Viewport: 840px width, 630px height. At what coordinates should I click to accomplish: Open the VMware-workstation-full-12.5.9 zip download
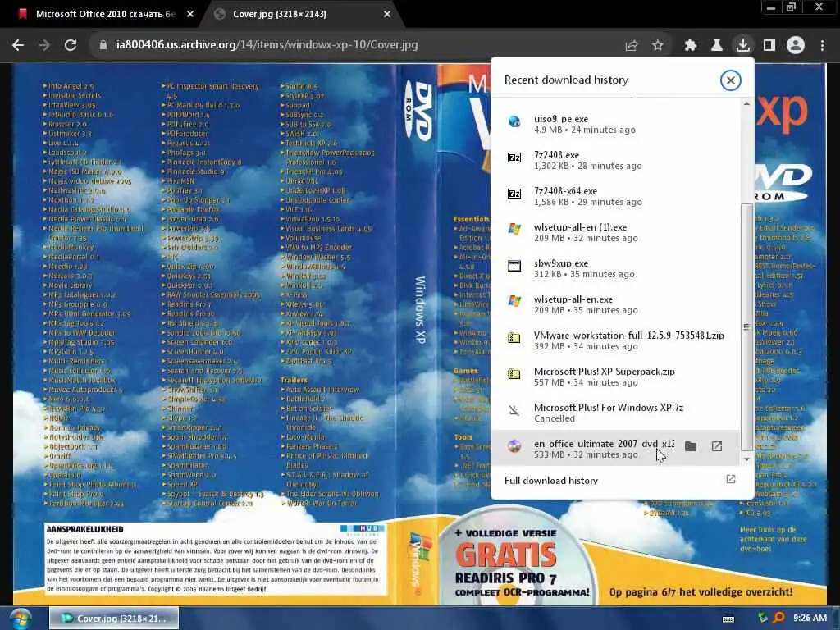pyautogui.click(x=614, y=340)
